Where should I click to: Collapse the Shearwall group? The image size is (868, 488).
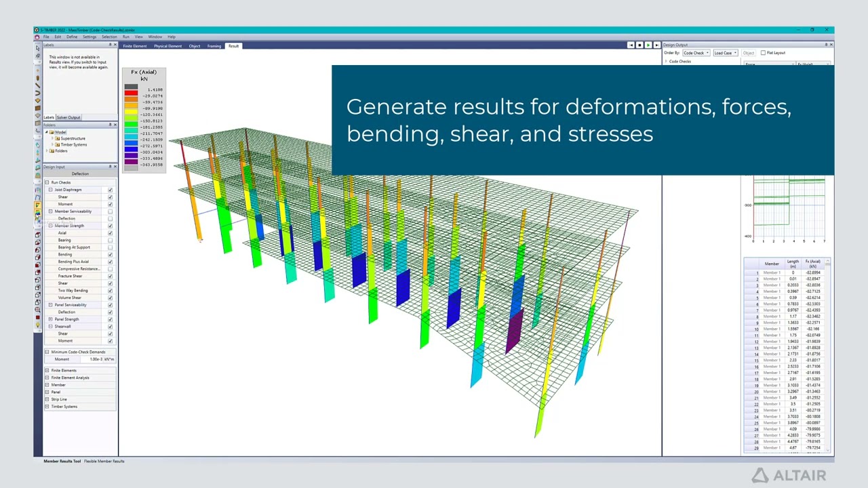click(50, 326)
